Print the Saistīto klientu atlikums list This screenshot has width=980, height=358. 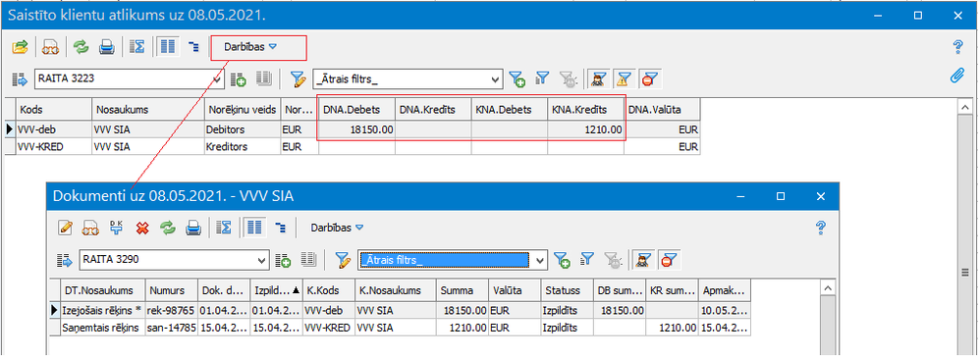click(107, 47)
